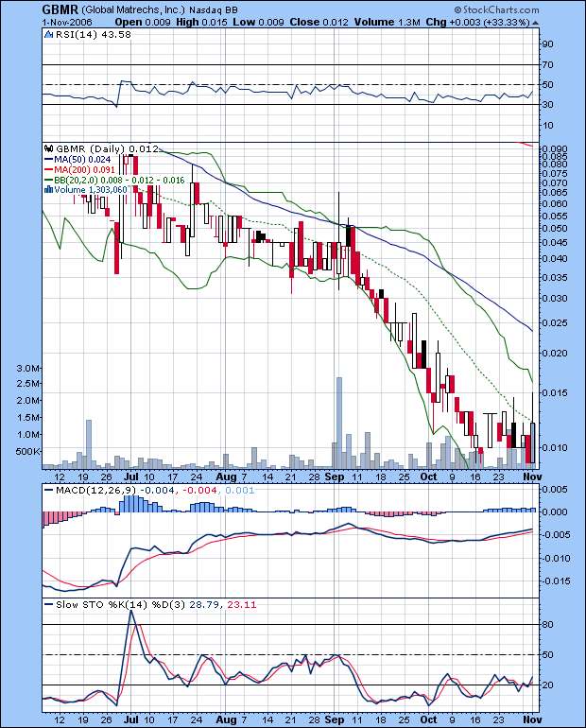Click the blue MA(50) legend line marker
Screen dimensions: 586x728
click(x=49, y=160)
